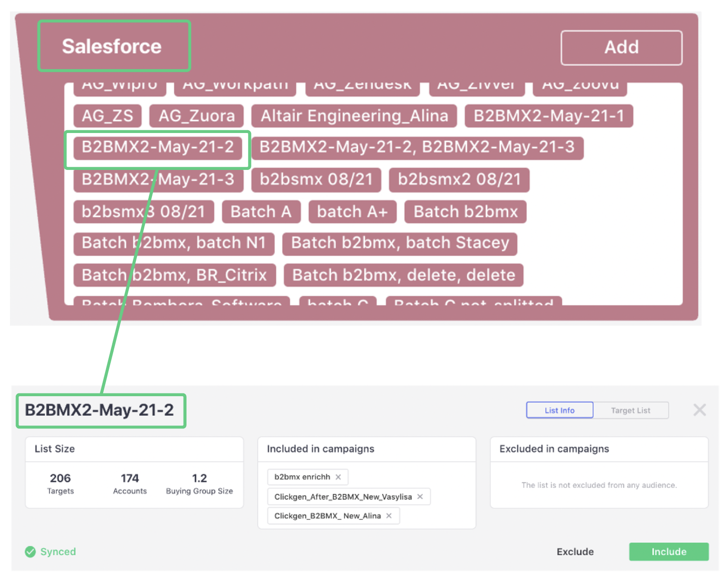Click the green Synced checkmark icon
This screenshot has width=728, height=586.
30,552
